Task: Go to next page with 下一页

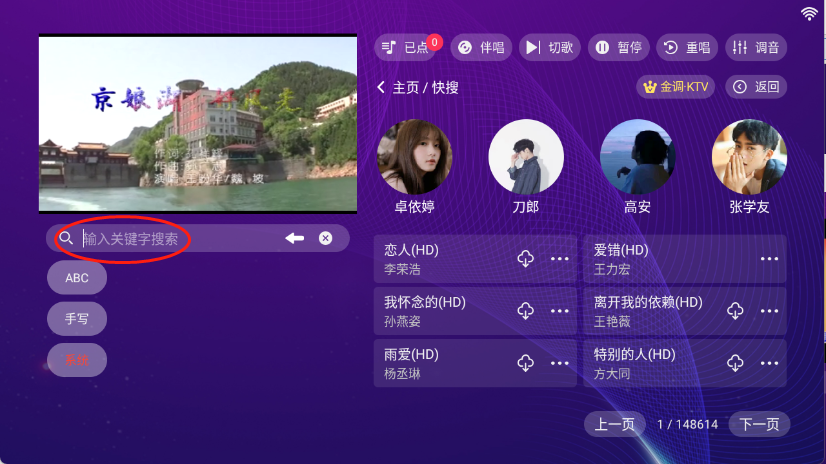Action: pos(759,424)
